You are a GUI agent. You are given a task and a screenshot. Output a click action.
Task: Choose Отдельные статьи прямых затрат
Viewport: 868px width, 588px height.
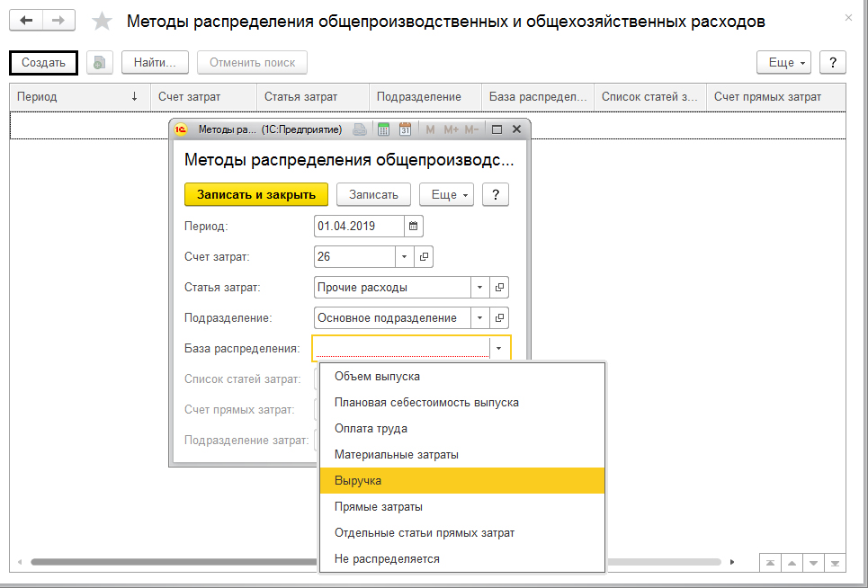[x=462, y=532]
